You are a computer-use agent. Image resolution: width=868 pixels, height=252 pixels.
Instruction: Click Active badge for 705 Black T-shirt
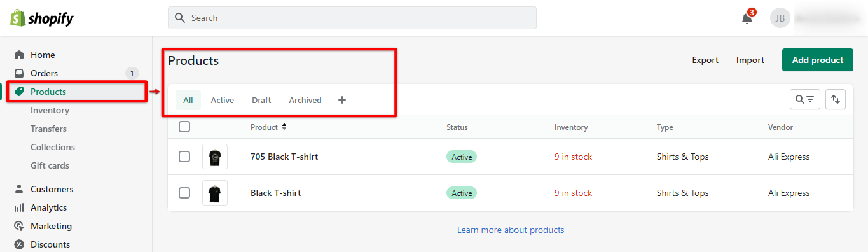(462, 157)
